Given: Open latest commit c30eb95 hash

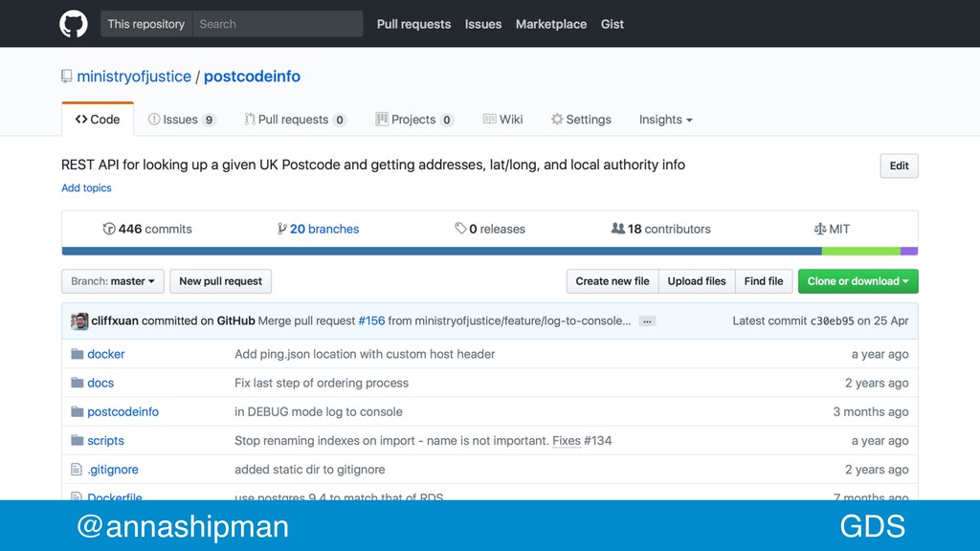Looking at the screenshot, I should 832,321.
